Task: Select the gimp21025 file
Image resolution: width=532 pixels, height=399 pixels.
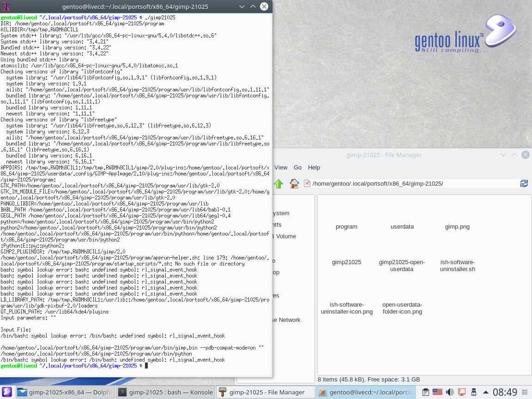Action: click(x=346, y=262)
